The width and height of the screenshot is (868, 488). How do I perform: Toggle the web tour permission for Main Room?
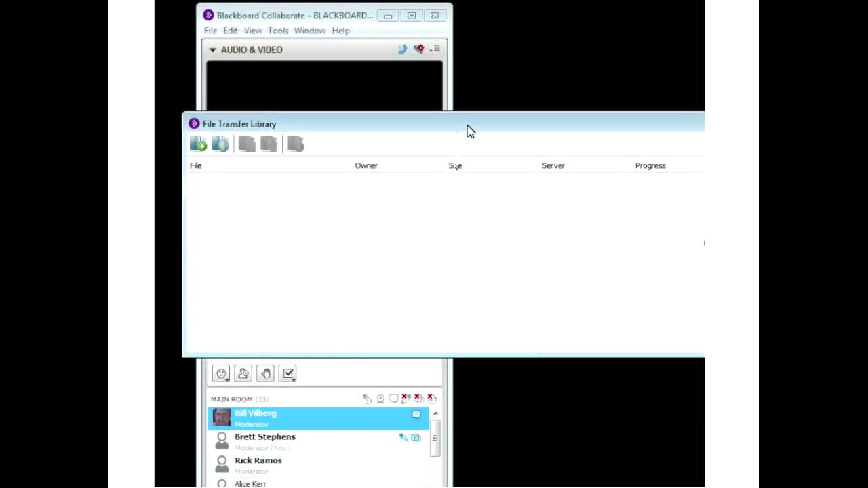[432, 399]
